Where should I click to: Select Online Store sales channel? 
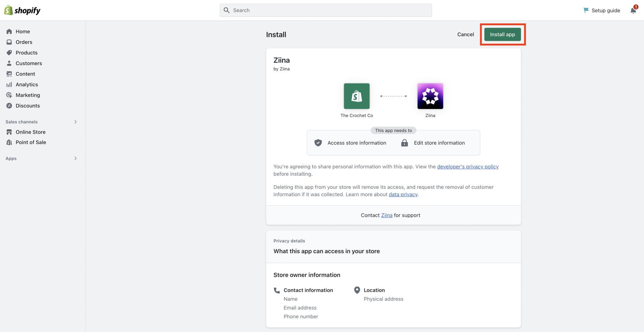[31, 132]
